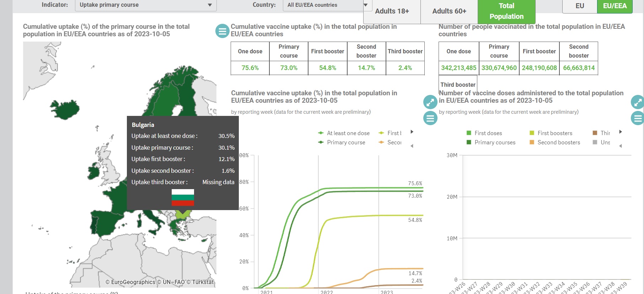Toggle 'Uns' legend series in doses chart
This screenshot has width=644, height=294.
coord(601,143)
